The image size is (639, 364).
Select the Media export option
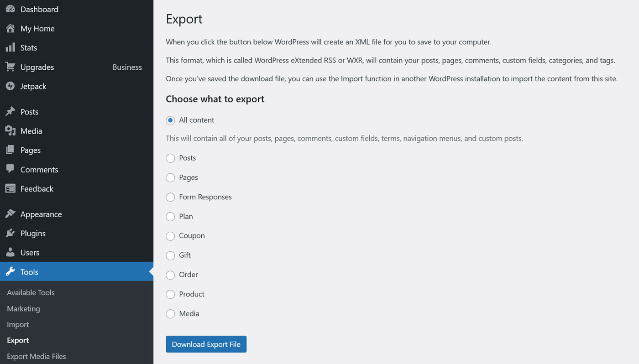coord(170,314)
